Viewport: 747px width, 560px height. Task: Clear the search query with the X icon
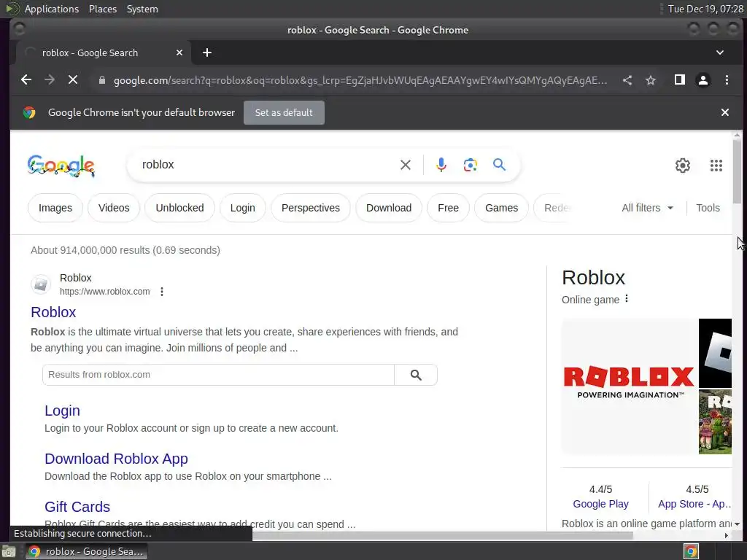406,165
